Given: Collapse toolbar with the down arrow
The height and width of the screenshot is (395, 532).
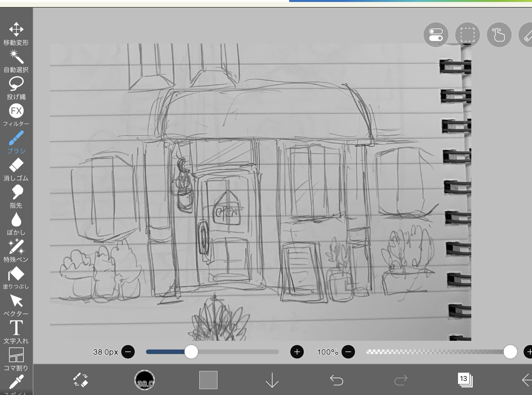Looking at the screenshot, I should [272, 380].
